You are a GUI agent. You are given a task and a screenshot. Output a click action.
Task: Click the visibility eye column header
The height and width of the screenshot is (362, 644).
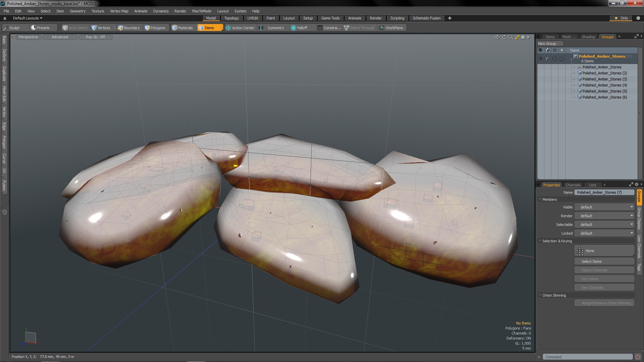click(x=540, y=50)
